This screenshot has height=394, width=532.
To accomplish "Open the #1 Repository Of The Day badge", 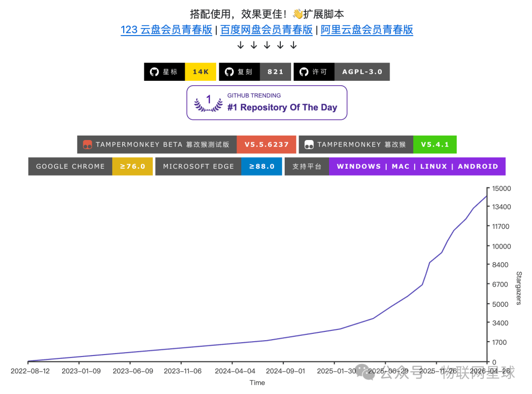I will pos(266,103).
